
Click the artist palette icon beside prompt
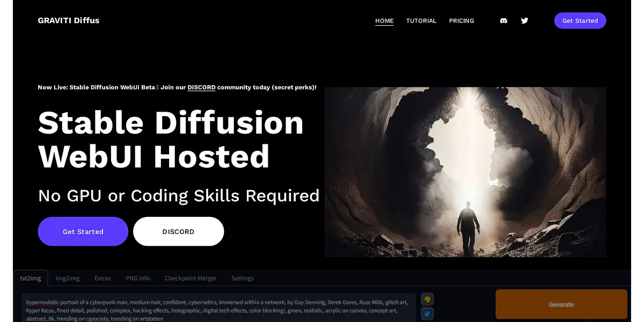pyautogui.click(x=427, y=299)
